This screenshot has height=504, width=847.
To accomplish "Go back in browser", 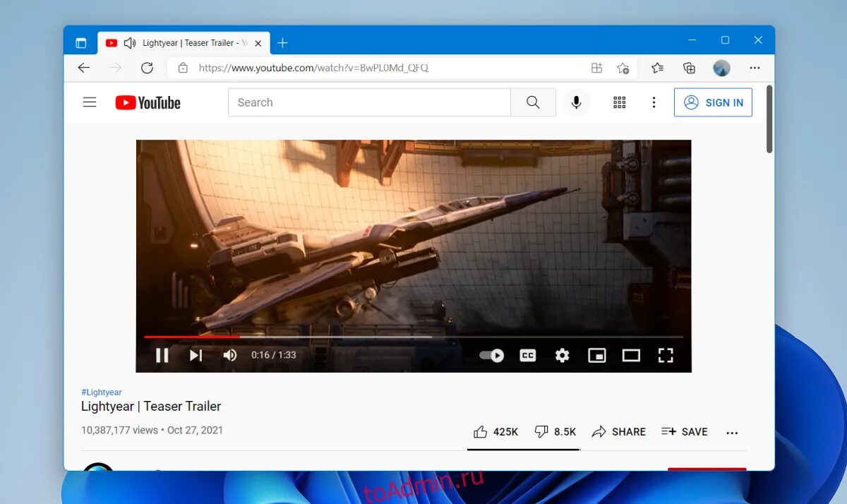I will [84, 68].
